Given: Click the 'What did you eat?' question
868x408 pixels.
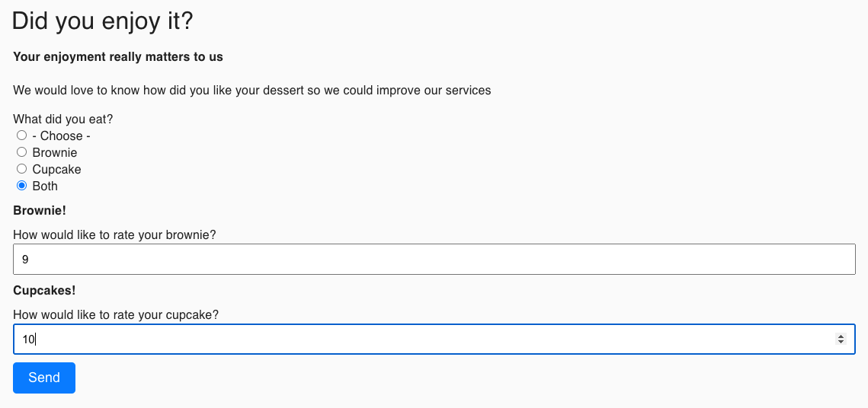Looking at the screenshot, I should pos(63,120).
